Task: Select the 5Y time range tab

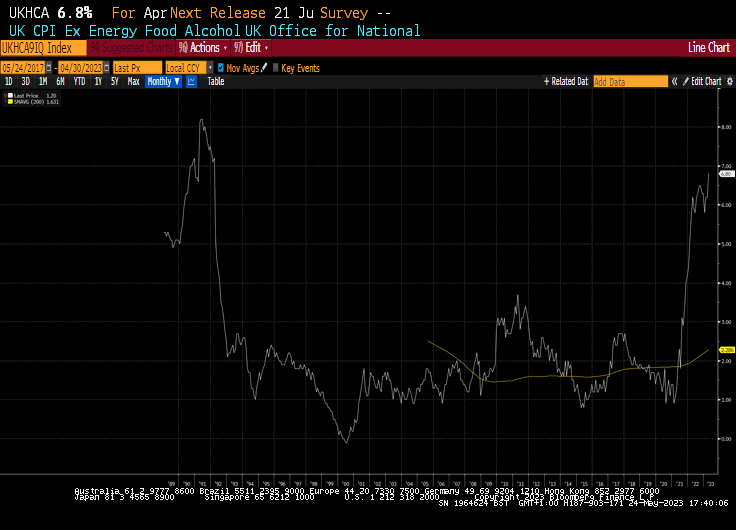Action: click(115, 82)
